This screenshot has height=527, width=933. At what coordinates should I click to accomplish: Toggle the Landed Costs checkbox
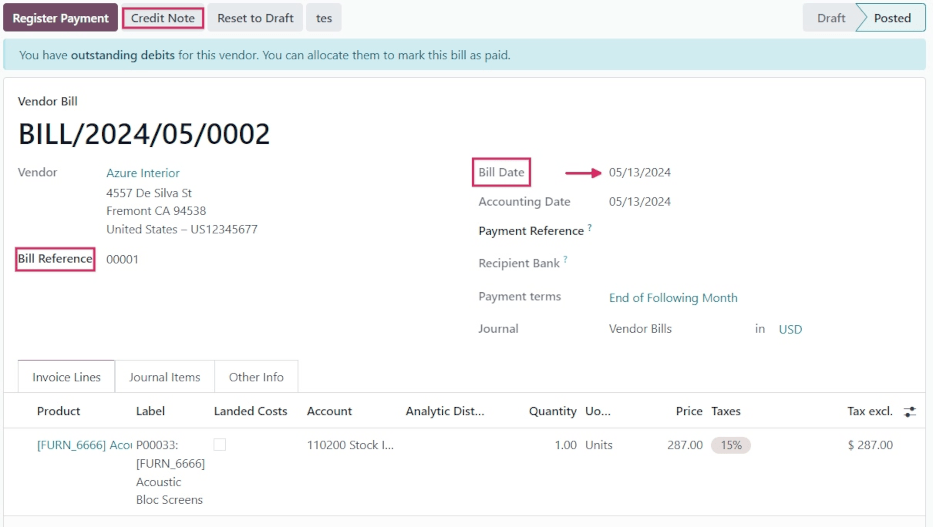(220, 445)
